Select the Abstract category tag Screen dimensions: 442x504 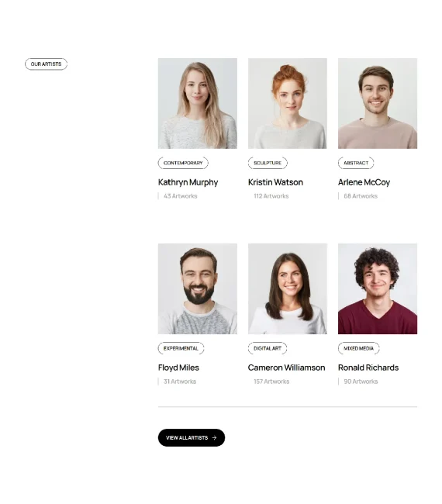click(356, 163)
